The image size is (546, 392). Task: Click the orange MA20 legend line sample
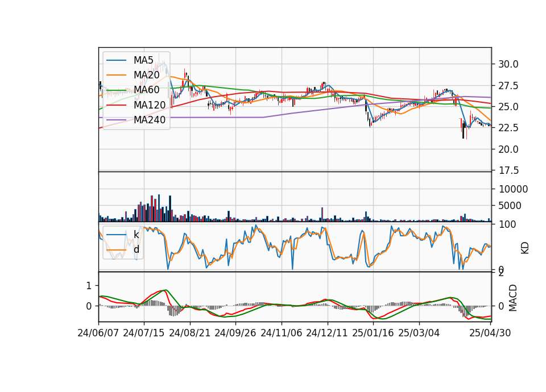coord(116,75)
